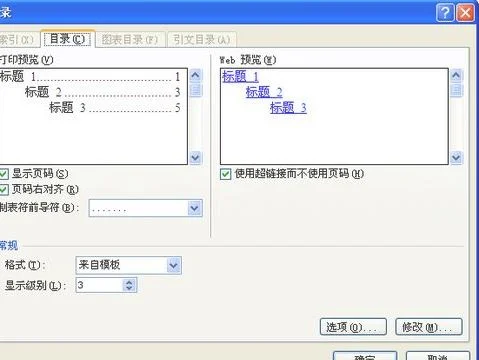Toggle 页码右对齐 checkbox
The height and width of the screenshot is (360, 479).
(4, 190)
